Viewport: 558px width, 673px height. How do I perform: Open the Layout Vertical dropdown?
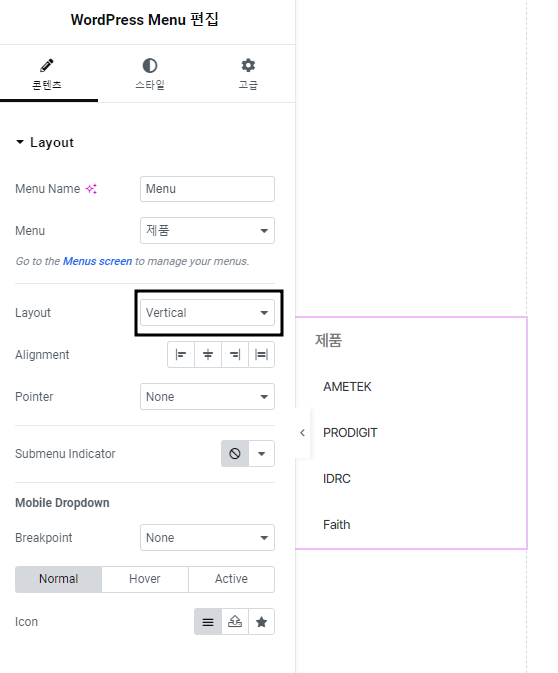[207, 313]
